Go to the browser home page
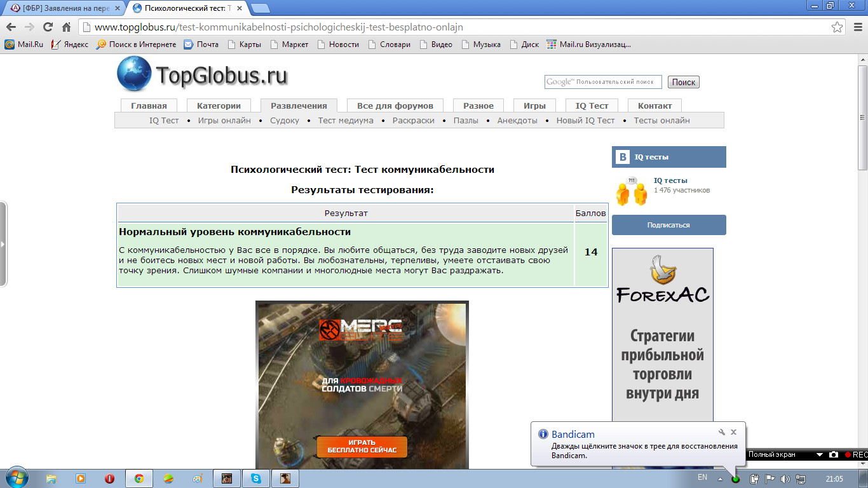The image size is (868, 488). pos(66,27)
